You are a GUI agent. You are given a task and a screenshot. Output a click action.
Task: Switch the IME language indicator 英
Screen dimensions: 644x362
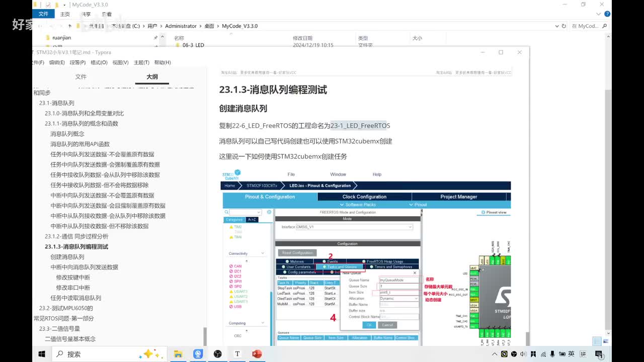[x=572, y=354]
